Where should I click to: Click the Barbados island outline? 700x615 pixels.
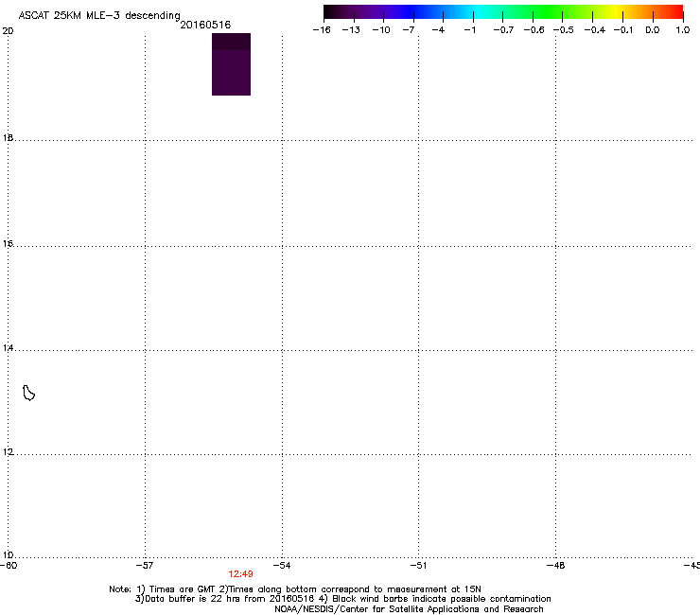pyautogui.click(x=28, y=393)
